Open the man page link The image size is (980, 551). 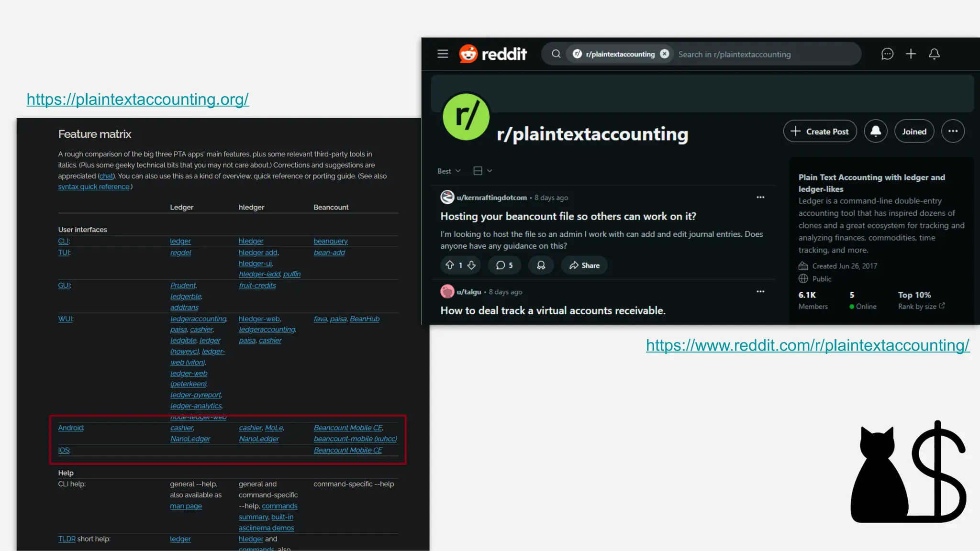point(186,506)
